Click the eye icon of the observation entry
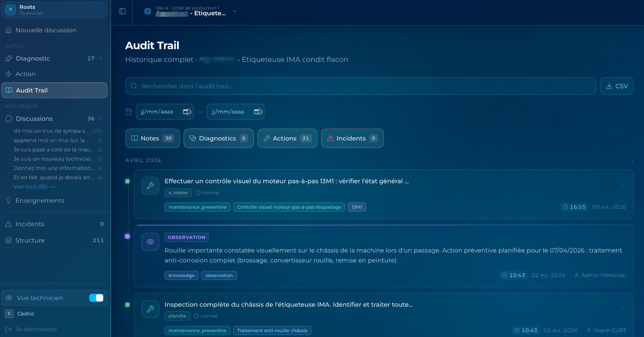 coord(150,242)
